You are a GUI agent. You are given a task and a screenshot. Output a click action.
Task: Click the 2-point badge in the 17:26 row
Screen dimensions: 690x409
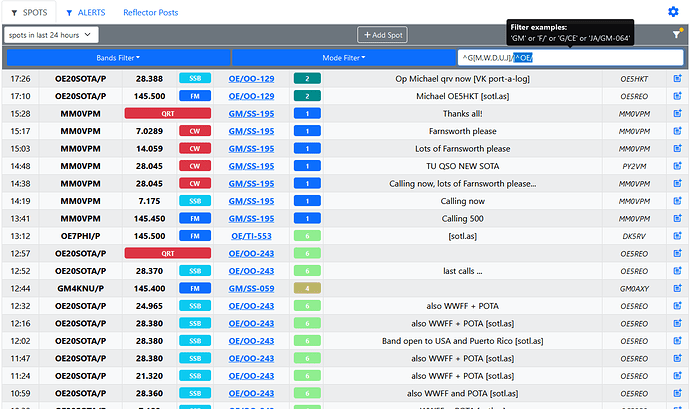click(307, 78)
